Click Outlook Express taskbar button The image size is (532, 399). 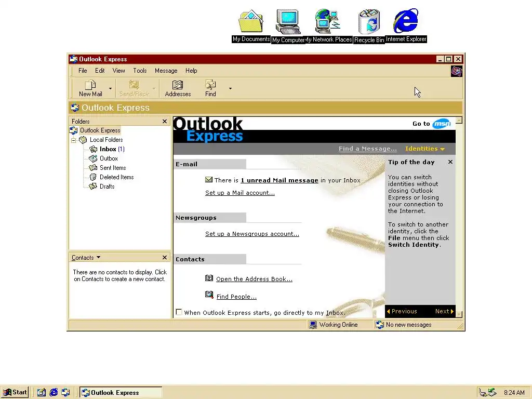click(121, 393)
